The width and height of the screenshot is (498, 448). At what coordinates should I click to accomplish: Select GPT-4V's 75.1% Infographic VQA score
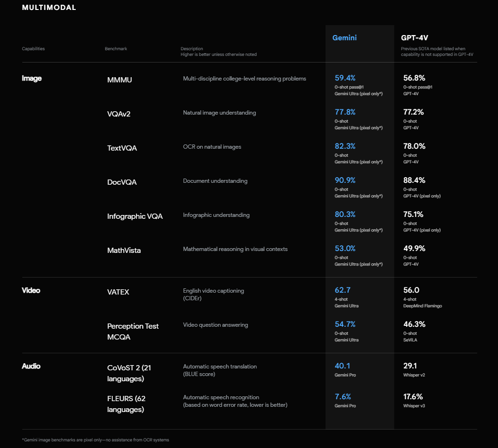(413, 215)
